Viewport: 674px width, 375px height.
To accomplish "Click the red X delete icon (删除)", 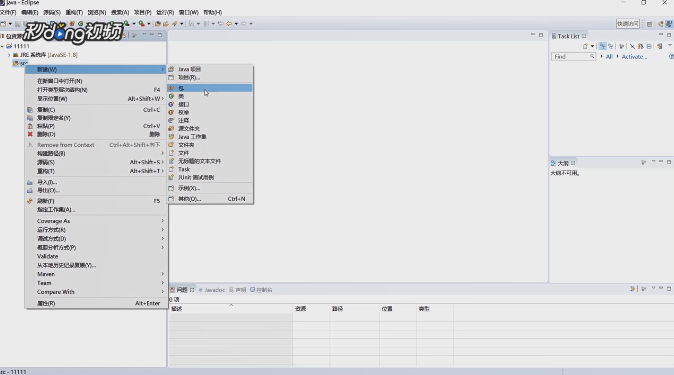I will 30,134.
